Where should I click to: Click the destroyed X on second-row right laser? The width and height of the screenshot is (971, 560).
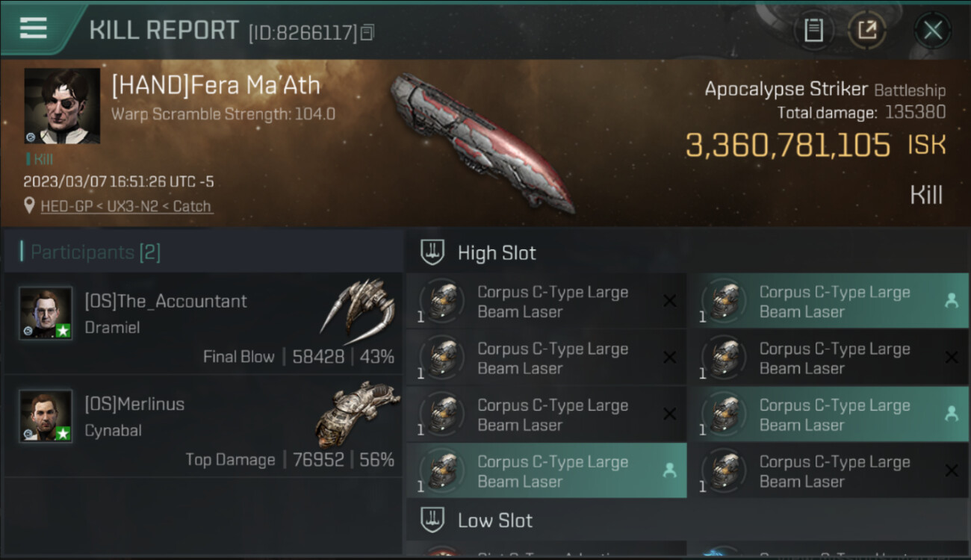point(952,358)
